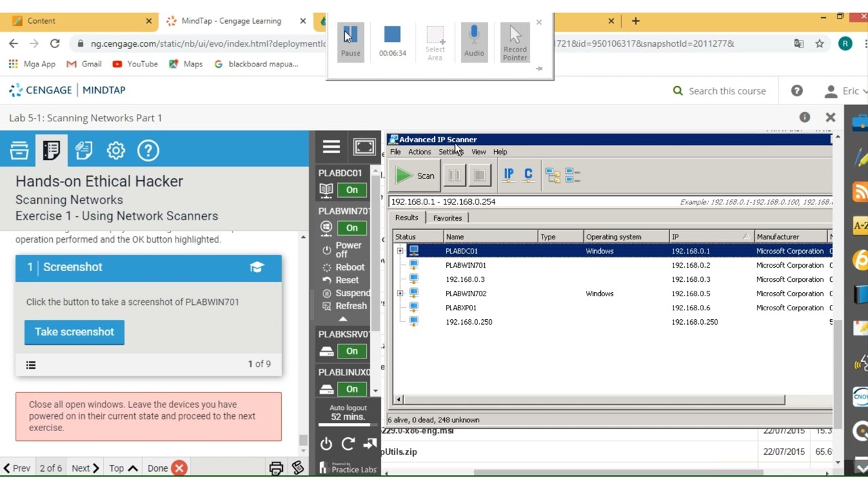Click the reload icon at device panel bottom
Viewport: 868px width, 488px height.
coord(348,444)
